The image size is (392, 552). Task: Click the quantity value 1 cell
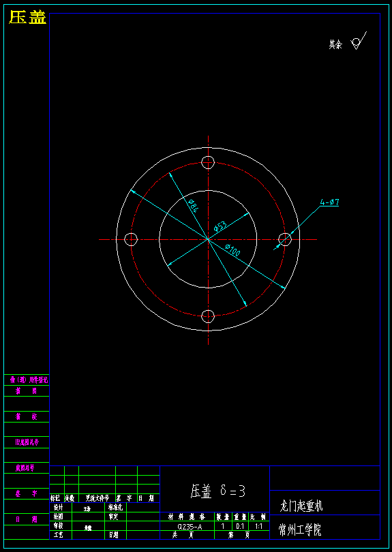click(x=223, y=526)
